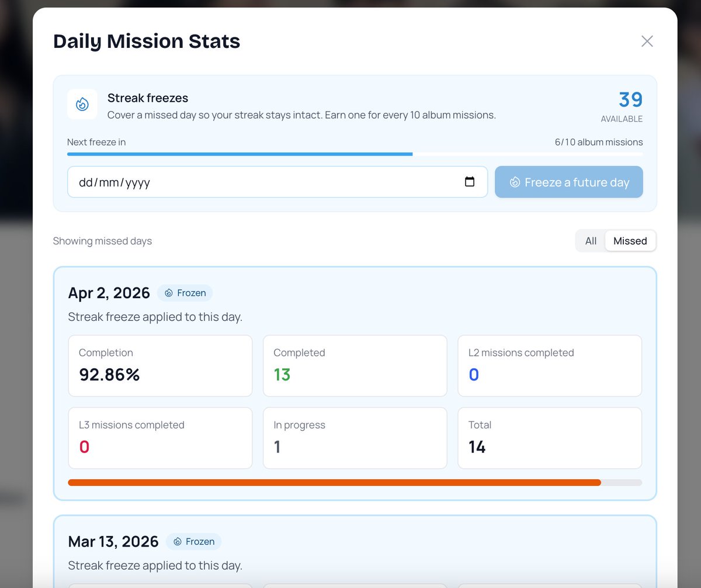
Task: Click the dd/mm/yyyy date input field
Action: [277, 182]
